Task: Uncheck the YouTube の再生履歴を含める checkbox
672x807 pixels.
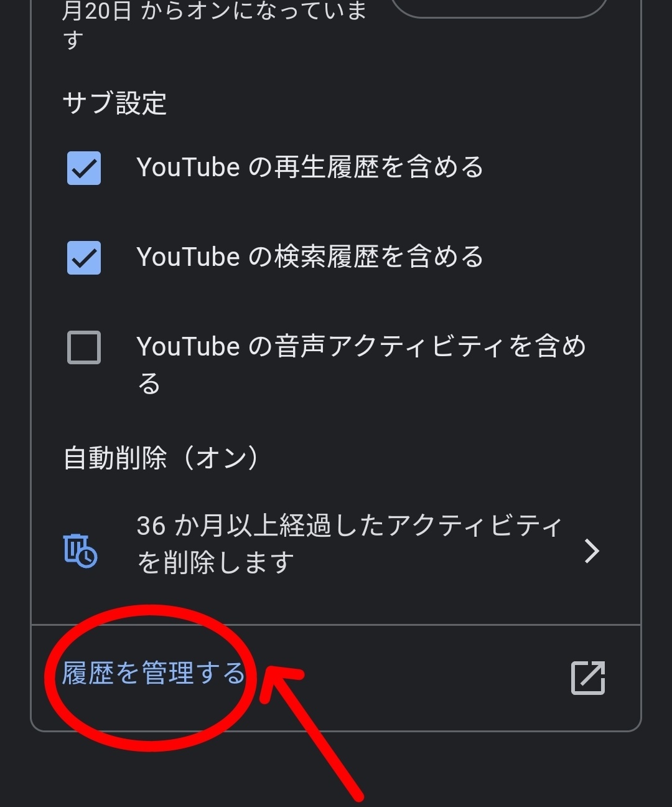Action: coord(84,168)
